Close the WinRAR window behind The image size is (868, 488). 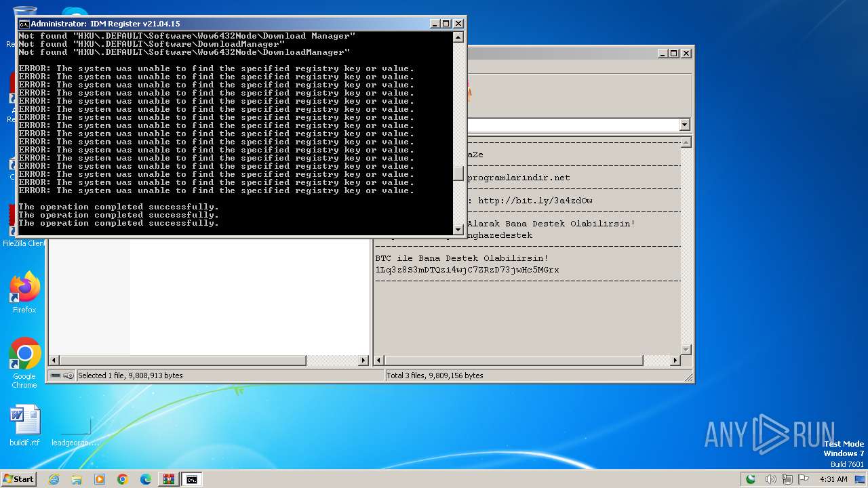click(x=686, y=53)
